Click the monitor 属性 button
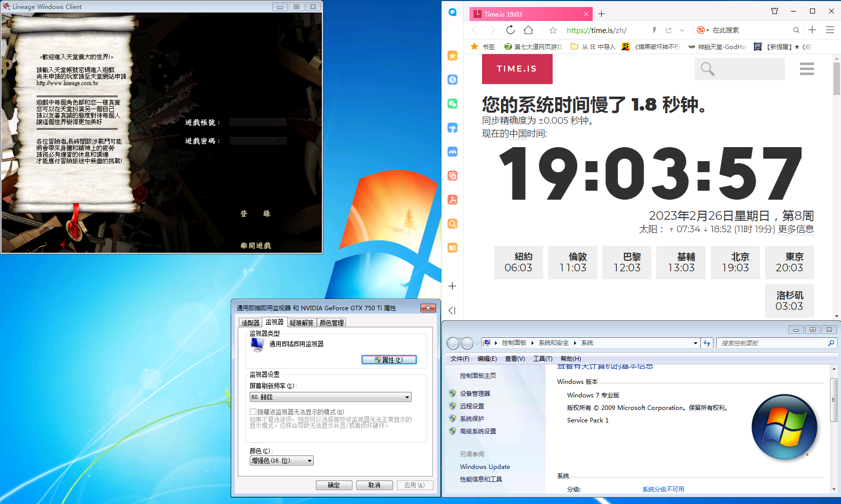The width and height of the screenshot is (841, 504). (x=389, y=359)
